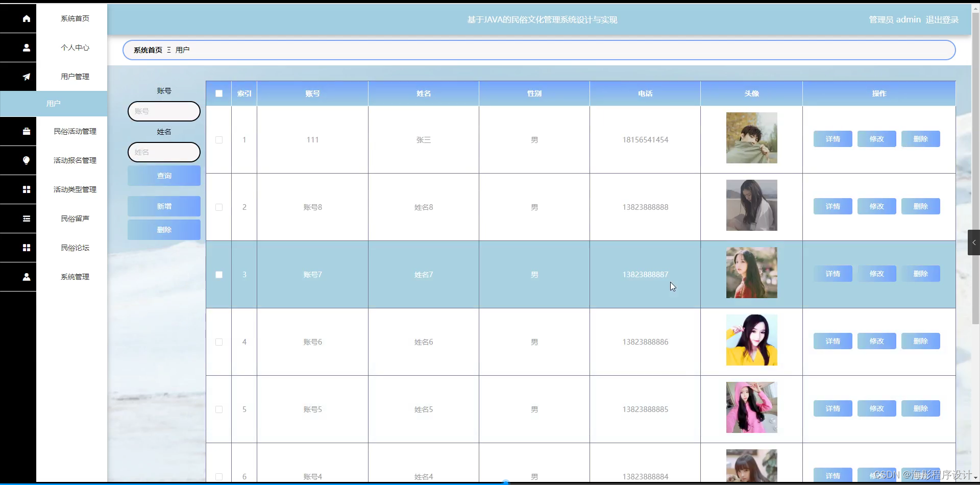
Task: Click the grid icon beside 活动类型管理
Action: (27, 189)
